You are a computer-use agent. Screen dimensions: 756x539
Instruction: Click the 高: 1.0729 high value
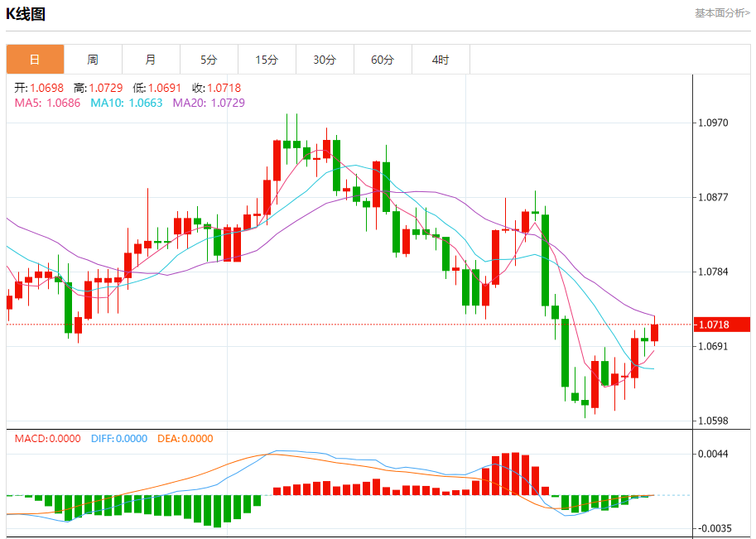tap(98, 88)
